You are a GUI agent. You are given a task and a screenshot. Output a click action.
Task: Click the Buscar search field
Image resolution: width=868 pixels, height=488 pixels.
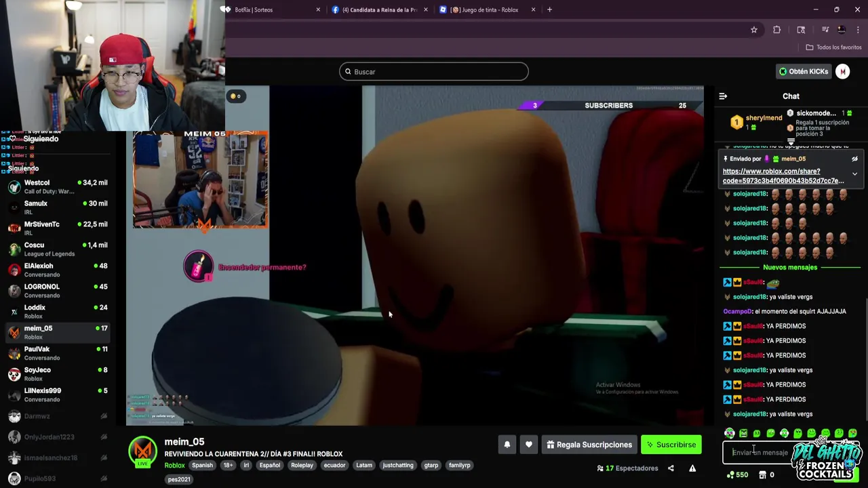click(433, 72)
